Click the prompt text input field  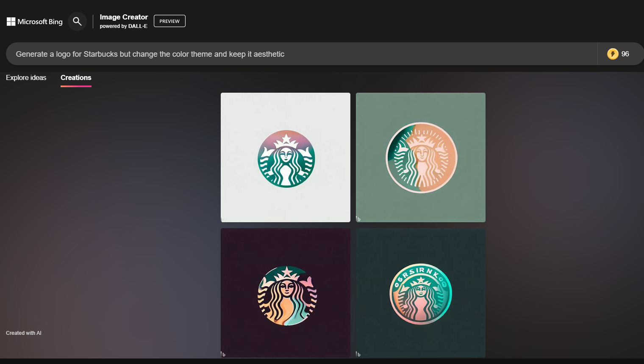[302, 54]
